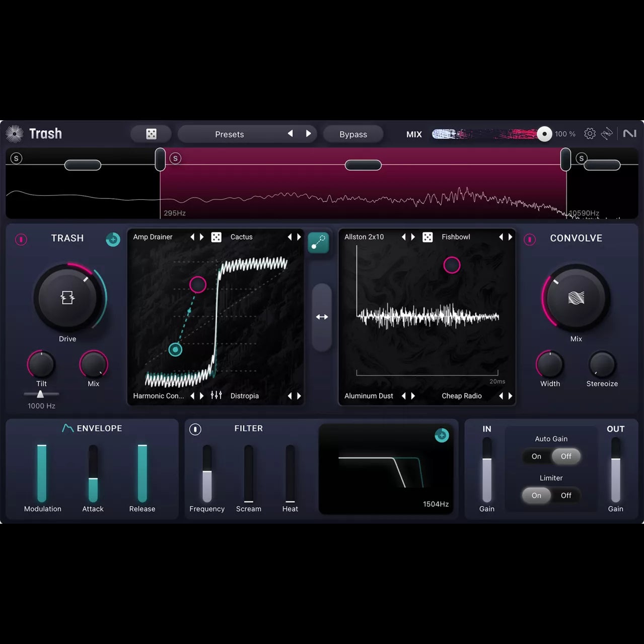Open the settings gear icon
Image resolution: width=644 pixels, height=644 pixels.
590,133
